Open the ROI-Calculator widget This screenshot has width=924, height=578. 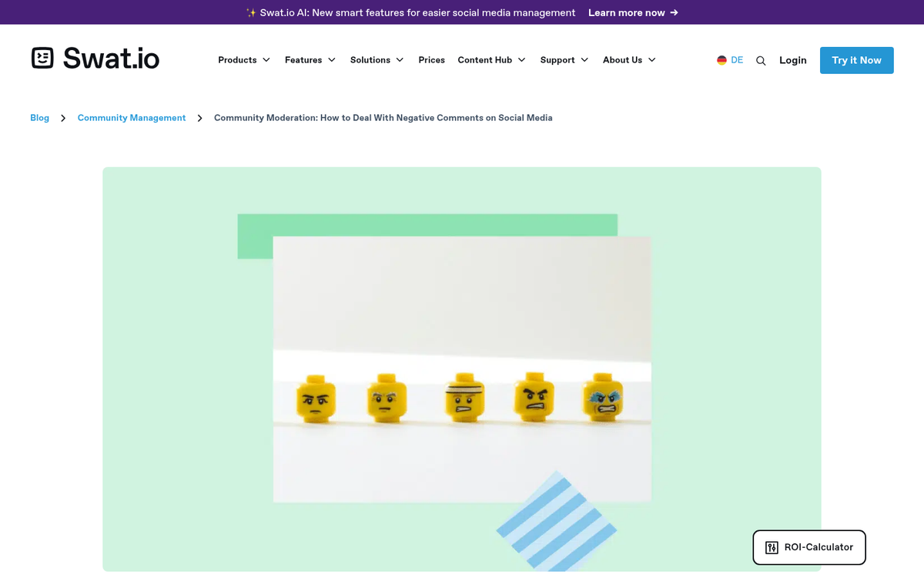coord(809,547)
